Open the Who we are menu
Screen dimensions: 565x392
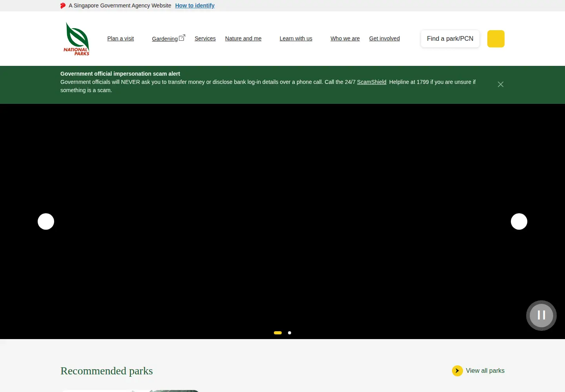tap(345, 38)
